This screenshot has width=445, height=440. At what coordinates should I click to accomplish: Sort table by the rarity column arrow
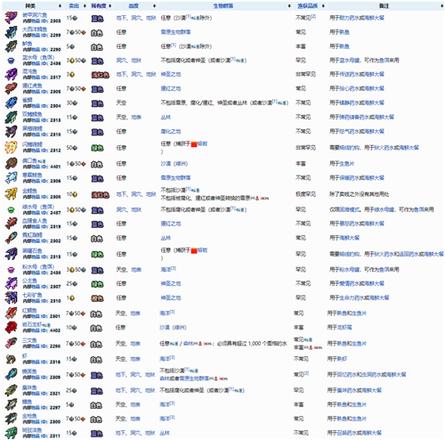tap(110, 6)
